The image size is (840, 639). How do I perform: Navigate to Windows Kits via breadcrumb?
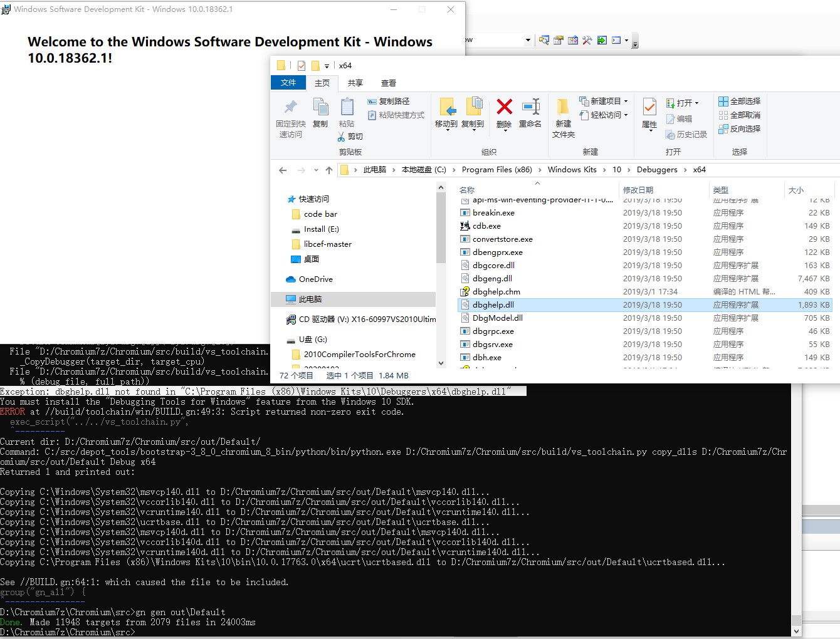click(572, 170)
